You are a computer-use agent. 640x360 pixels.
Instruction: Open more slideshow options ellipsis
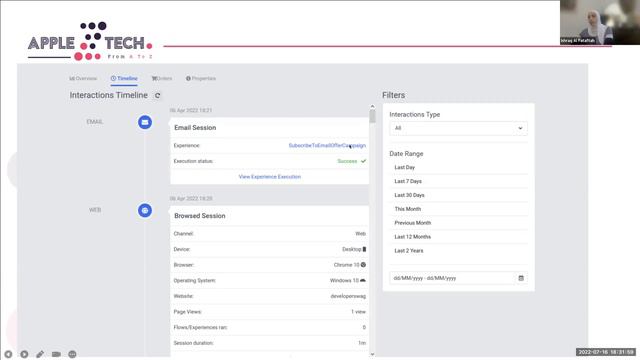(x=72, y=354)
